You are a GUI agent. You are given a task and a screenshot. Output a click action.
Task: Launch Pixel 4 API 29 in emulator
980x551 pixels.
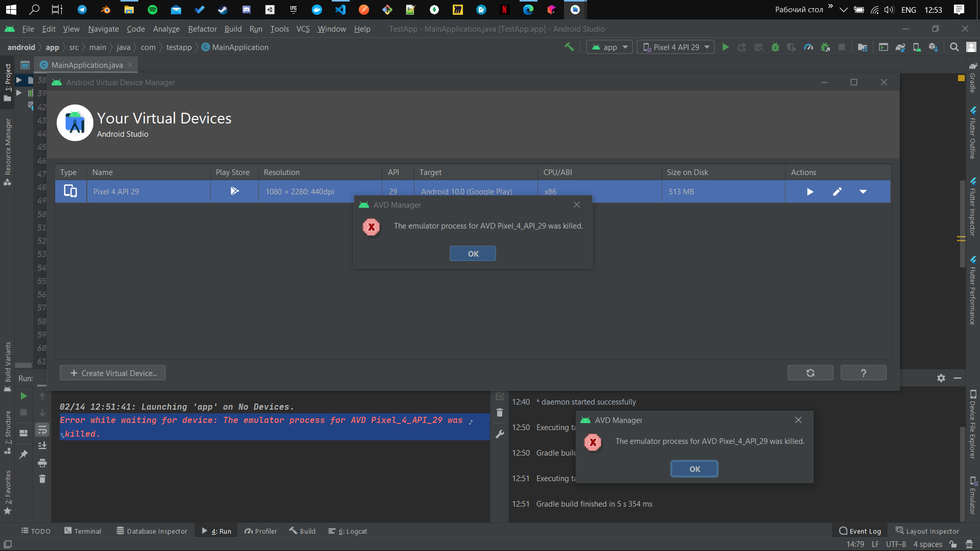[810, 192]
